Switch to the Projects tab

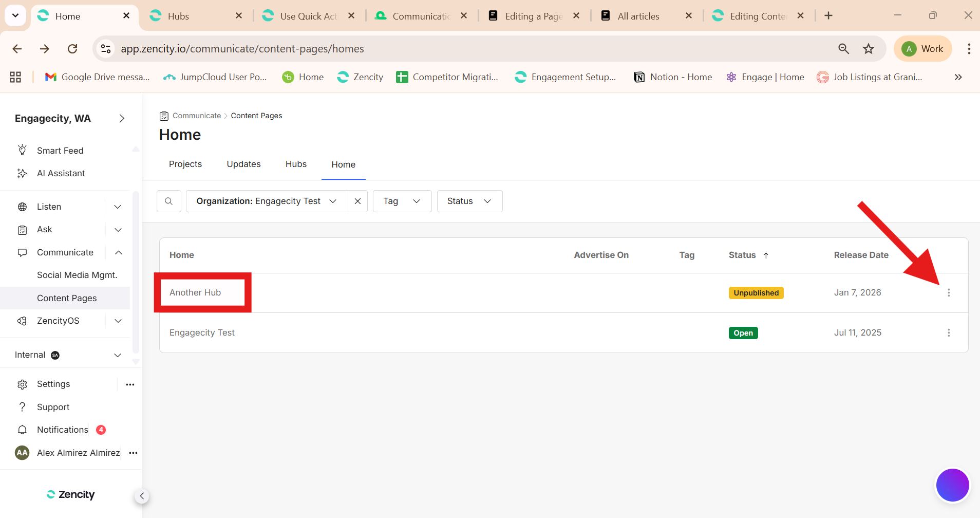[x=185, y=164]
